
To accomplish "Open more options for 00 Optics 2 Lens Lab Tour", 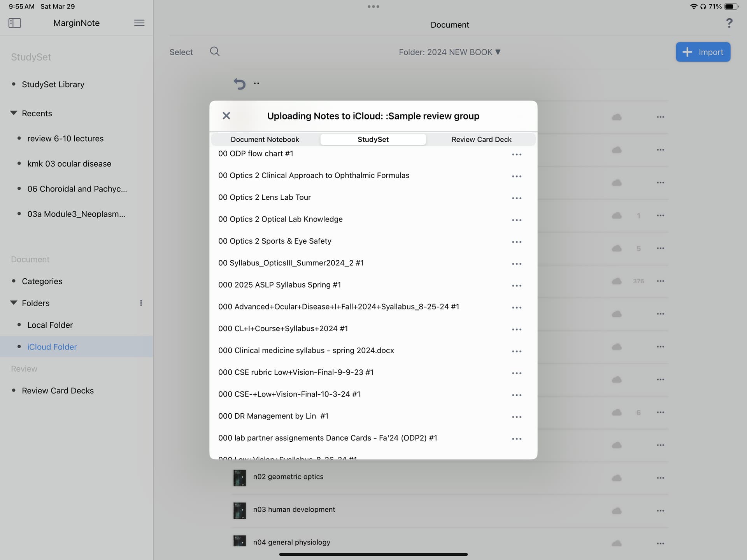I will (x=517, y=198).
